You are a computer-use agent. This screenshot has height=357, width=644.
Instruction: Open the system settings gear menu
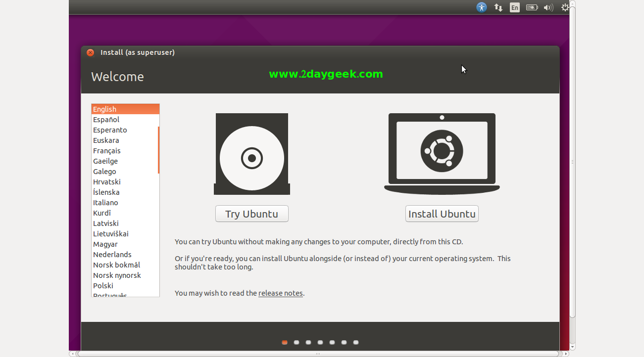[x=565, y=7]
